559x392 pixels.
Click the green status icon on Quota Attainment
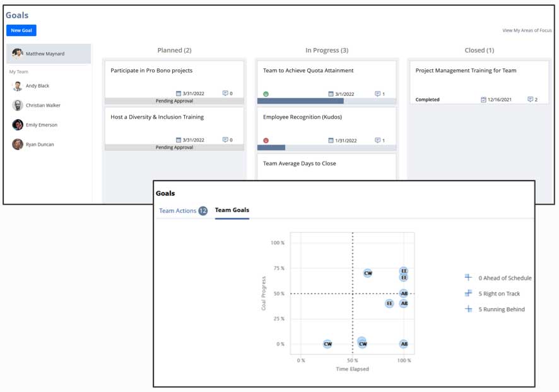(266, 94)
